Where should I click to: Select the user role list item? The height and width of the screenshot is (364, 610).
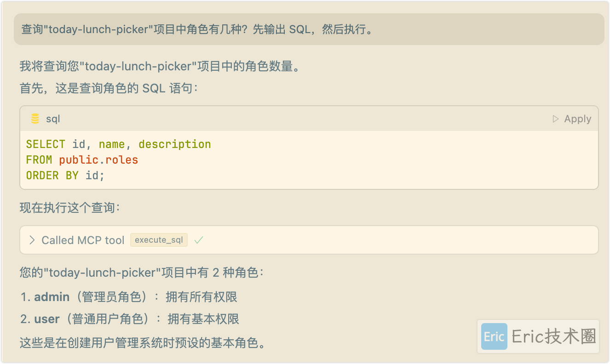130,319
